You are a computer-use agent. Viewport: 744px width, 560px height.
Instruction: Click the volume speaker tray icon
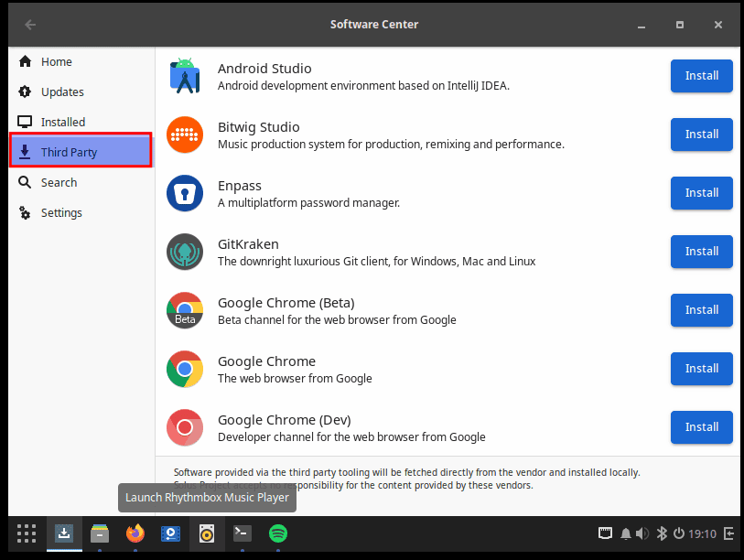pos(642,533)
